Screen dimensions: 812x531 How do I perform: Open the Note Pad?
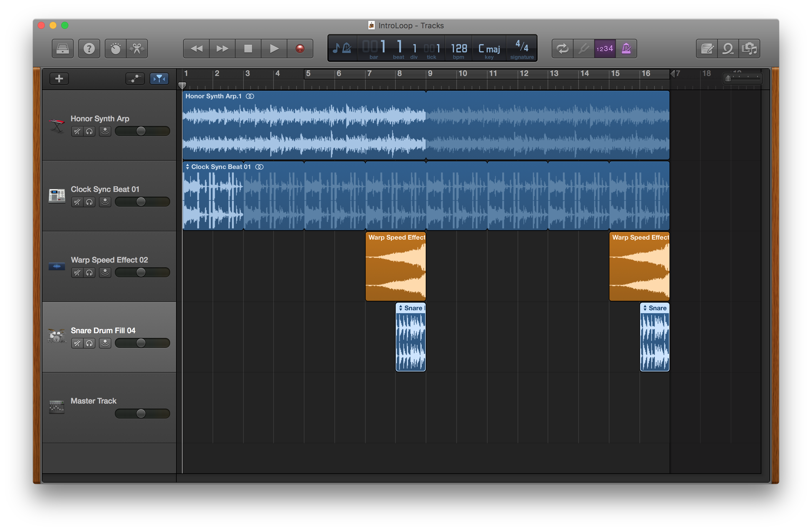707,49
